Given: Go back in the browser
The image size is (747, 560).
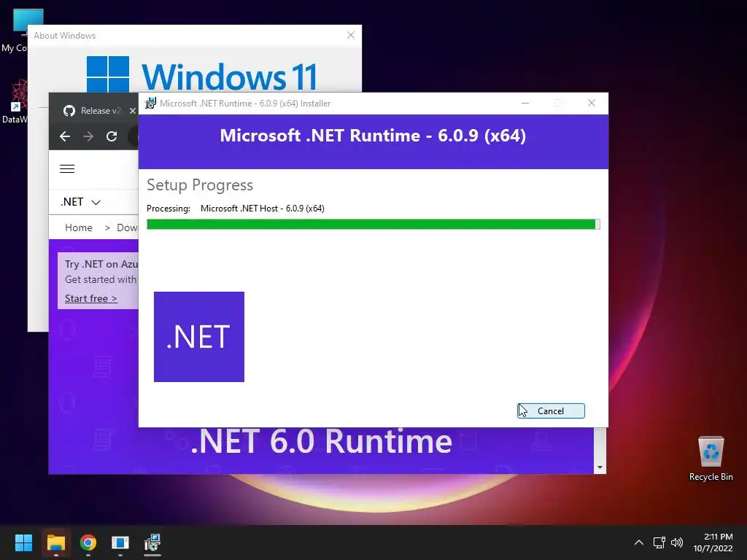Looking at the screenshot, I should (x=65, y=136).
